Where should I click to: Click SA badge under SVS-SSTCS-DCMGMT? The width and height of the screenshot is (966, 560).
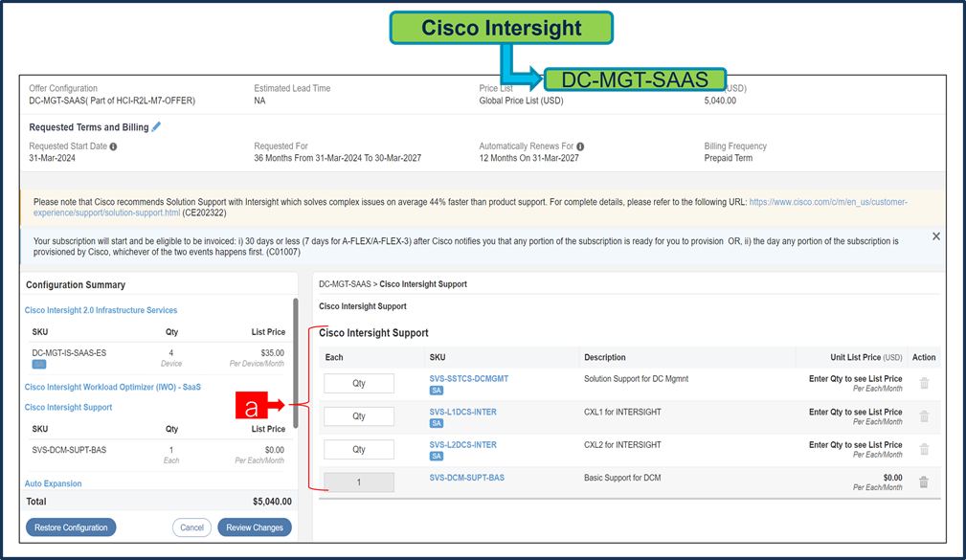click(437, 391)
